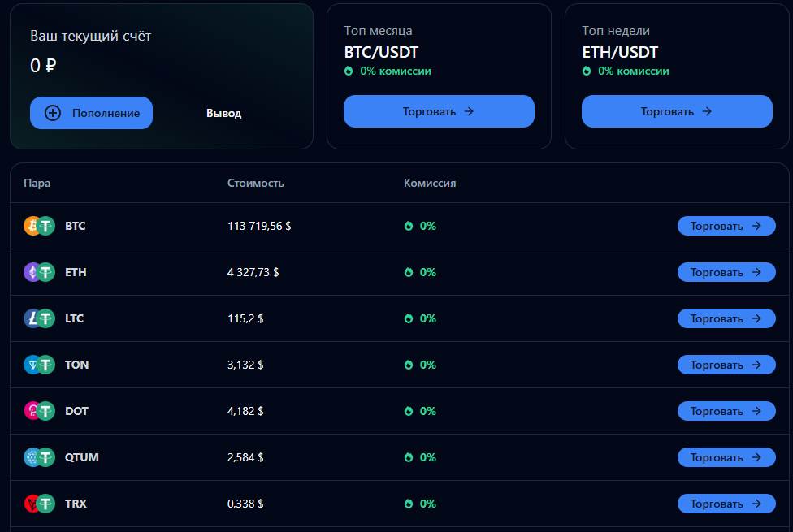Click the Стоимость column header
This screenshot has width=793, height=532.
click(255, 183)
